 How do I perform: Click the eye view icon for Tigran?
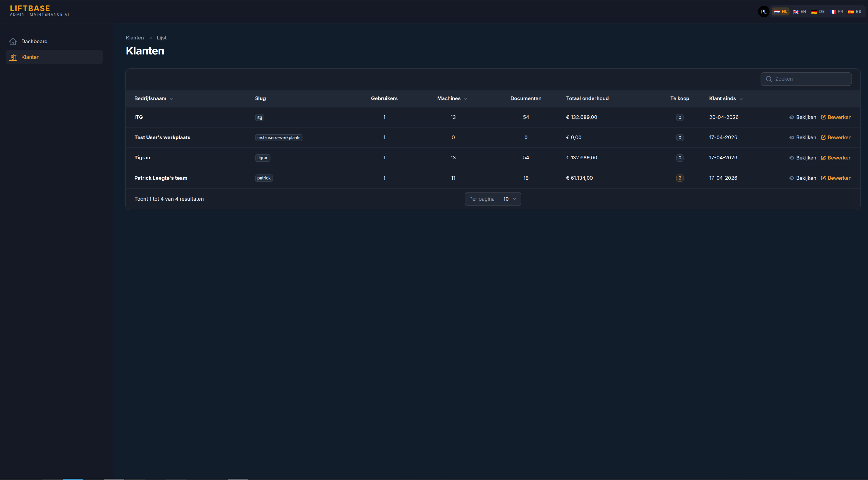(792, 158)
